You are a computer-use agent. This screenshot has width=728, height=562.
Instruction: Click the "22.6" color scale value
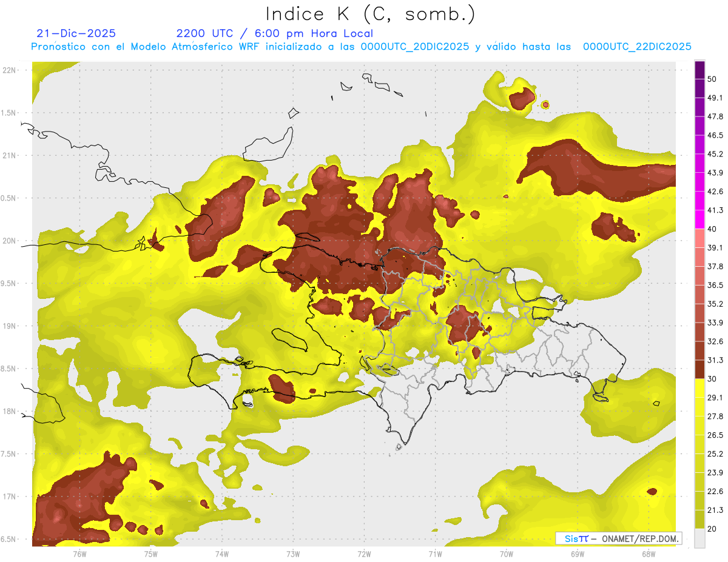click(715, 492)
